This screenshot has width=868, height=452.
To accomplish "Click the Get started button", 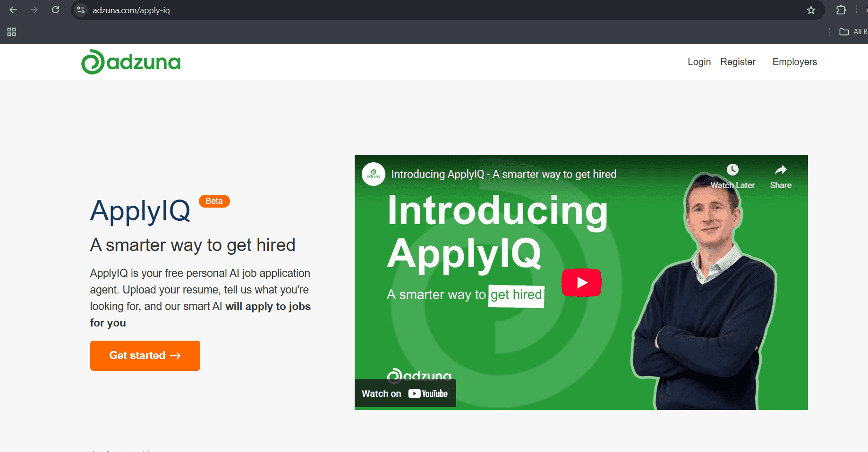I will point(145,355).
